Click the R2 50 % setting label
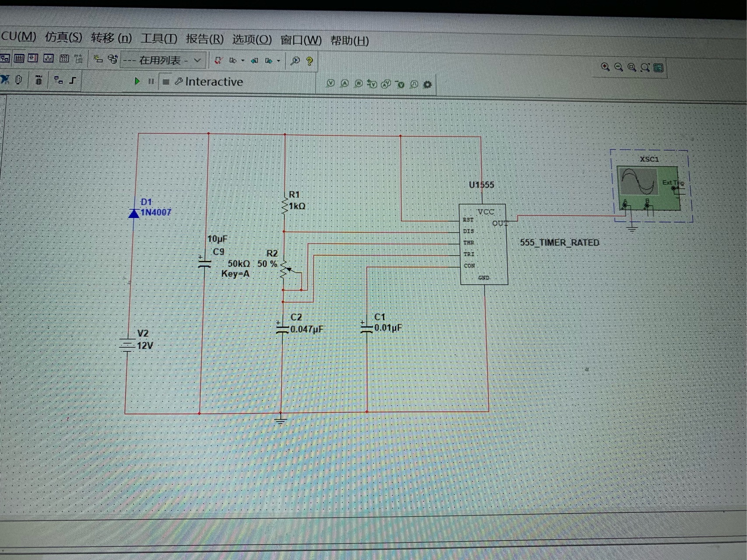 click(x=267, y=264)
